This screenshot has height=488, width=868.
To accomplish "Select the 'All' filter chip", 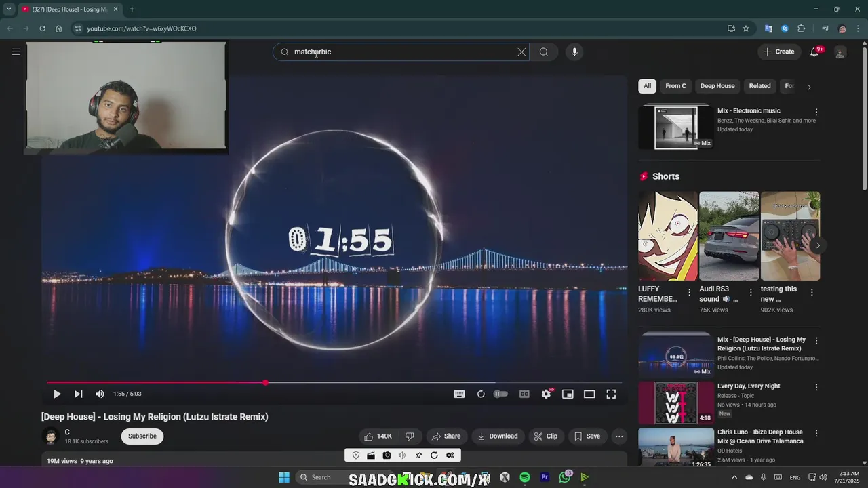I will [x=647, y=86].
